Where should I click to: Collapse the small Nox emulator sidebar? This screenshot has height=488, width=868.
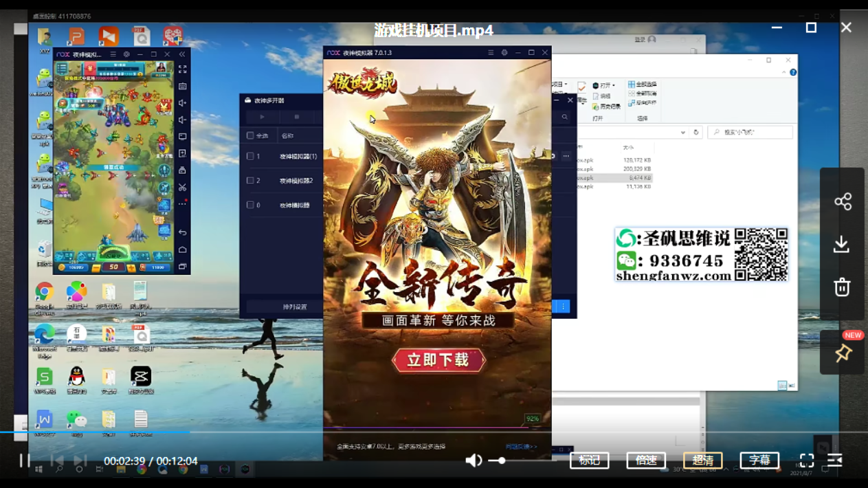(x=182, y=54)
